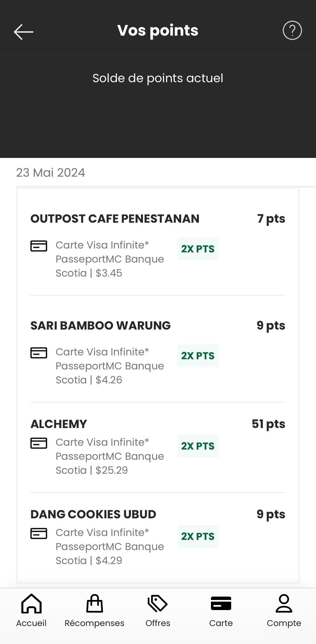Select the Carte card icon

[221, 604]
